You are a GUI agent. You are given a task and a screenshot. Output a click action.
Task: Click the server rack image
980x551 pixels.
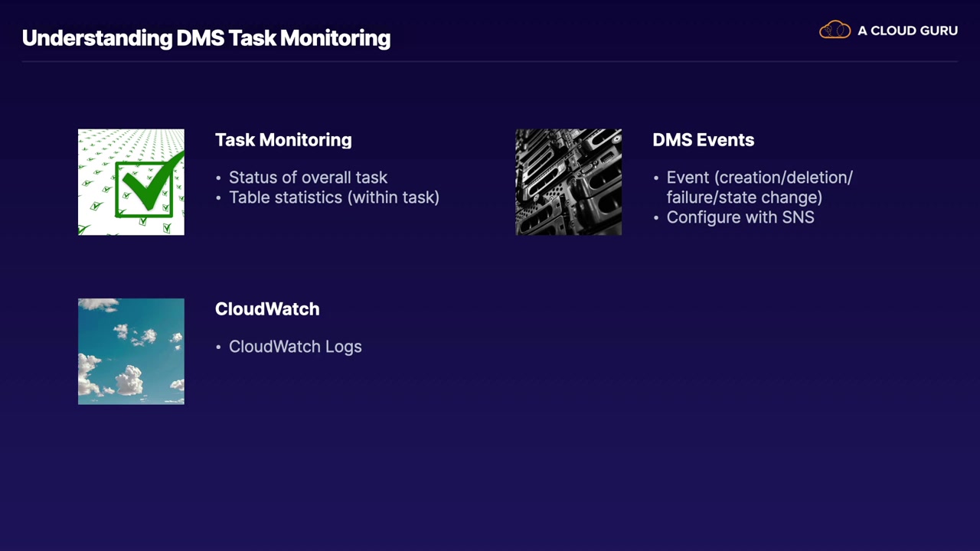click(568, 182)
